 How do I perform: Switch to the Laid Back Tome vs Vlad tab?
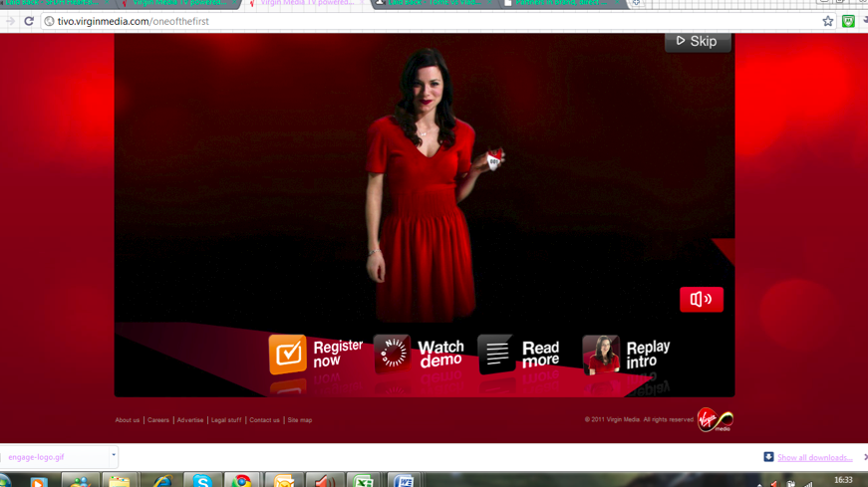[434, 3]
